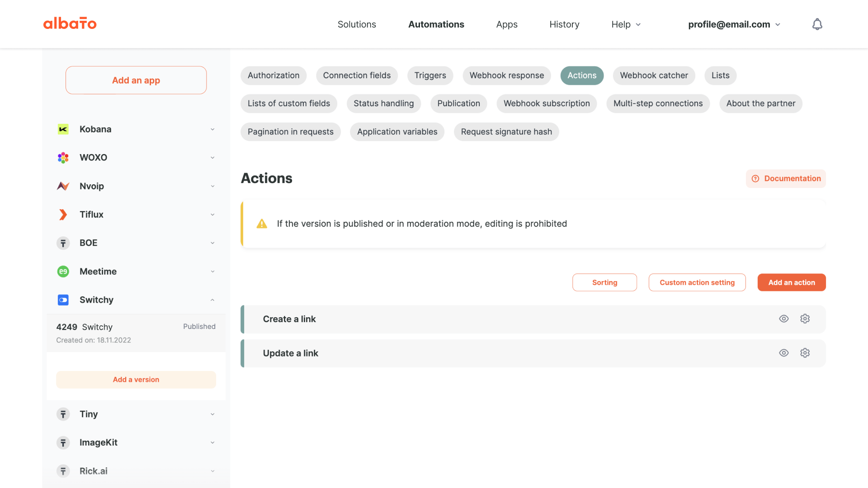
Task: Click the Add a version button
Action: 136,380
